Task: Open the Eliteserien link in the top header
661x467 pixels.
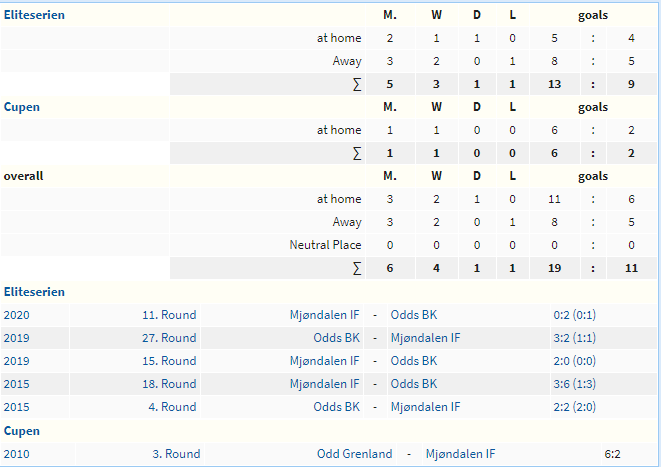Action: pos(34,15)
